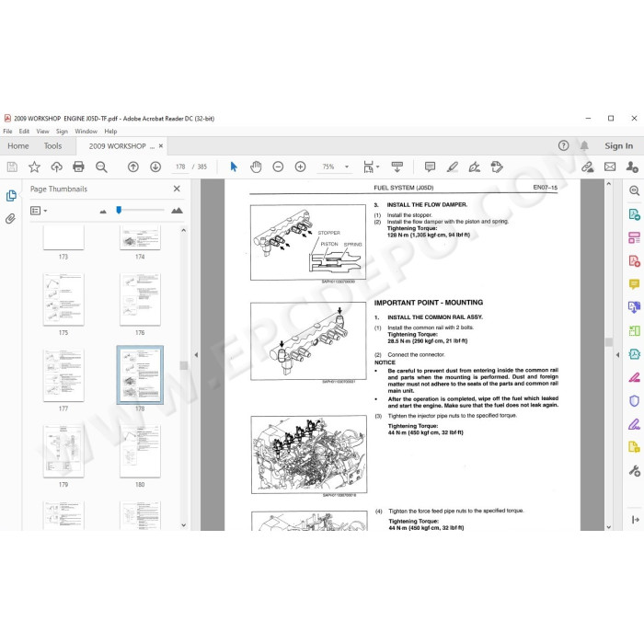Image resolution: width=644 pixels, height=644 pixels.
Task: Expand the right tools pane at bottom
Action: pyautogui.click(x=636, y=520)
